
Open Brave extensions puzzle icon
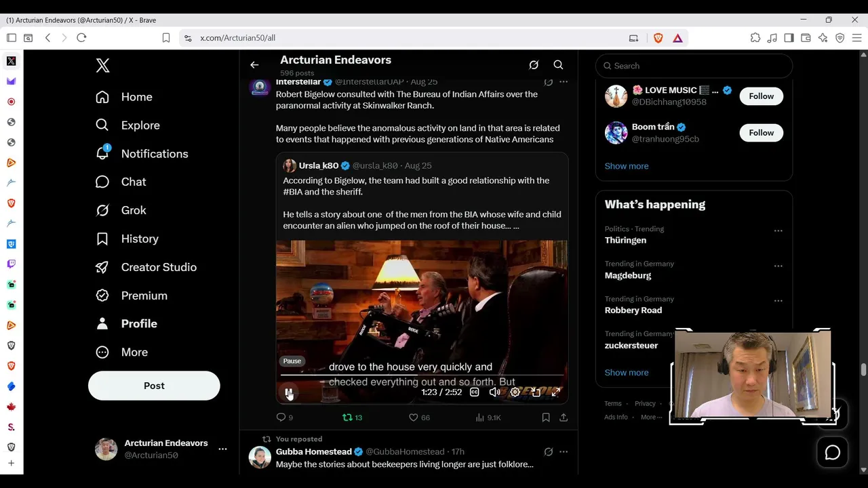755,38
